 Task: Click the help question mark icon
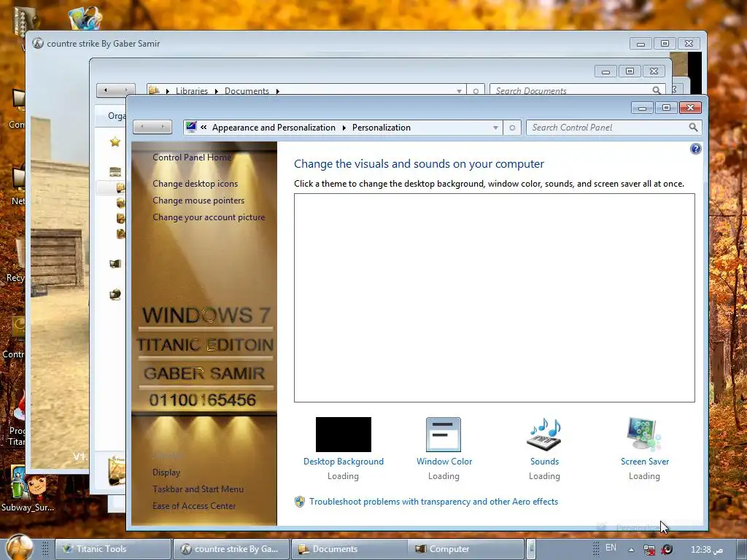695,149
